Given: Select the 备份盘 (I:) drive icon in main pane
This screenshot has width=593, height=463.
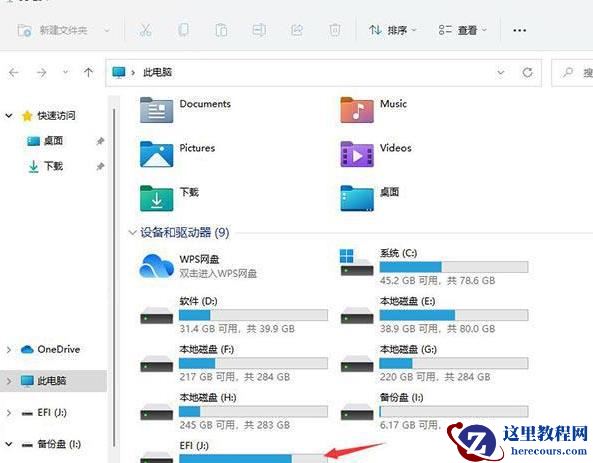Looking at the screenshot, I should tap(357, 412).
